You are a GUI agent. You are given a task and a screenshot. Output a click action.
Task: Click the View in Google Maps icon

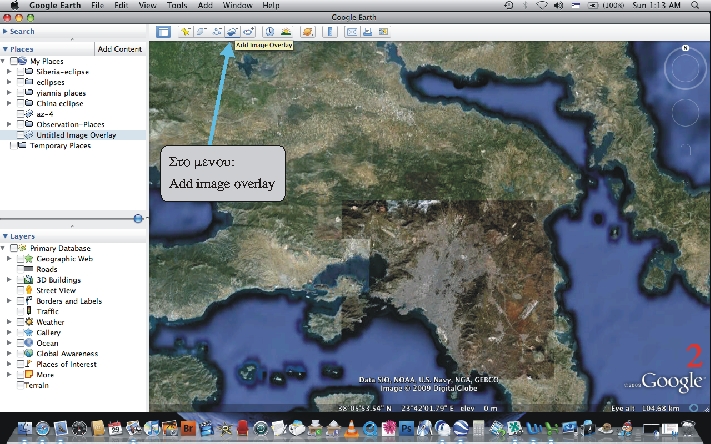(384, 31)
